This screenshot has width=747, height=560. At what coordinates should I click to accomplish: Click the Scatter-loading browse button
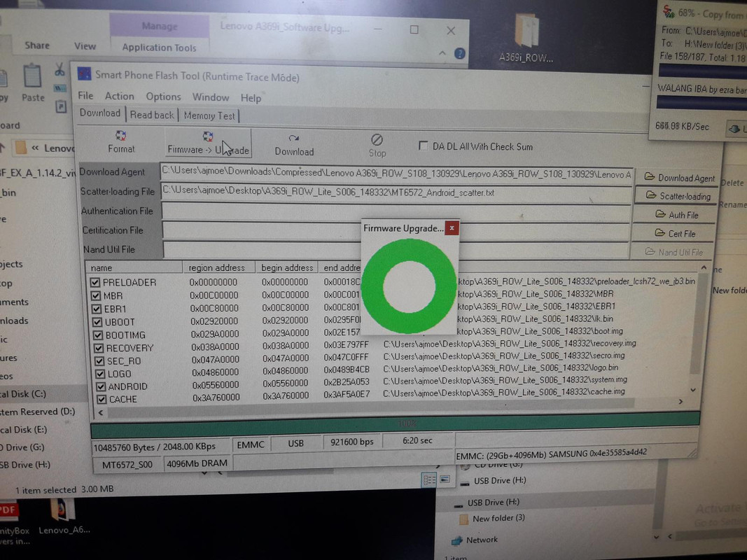(x=678, y=196)
